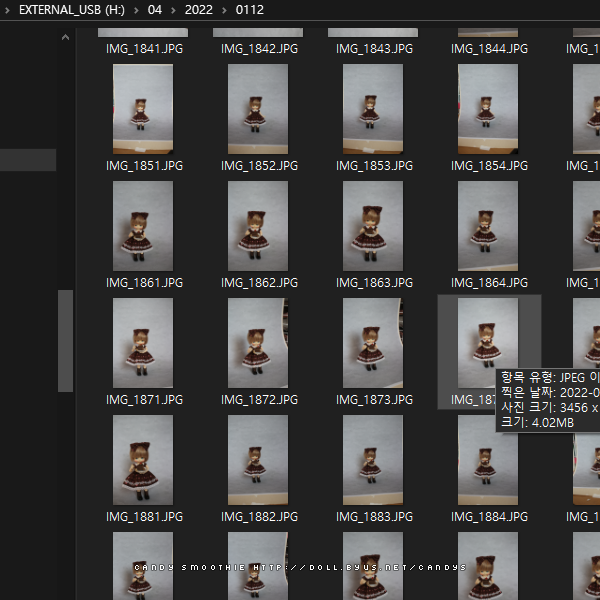Click file name IMG_1842.JPG
Screen dimensions: 600x600
259,49
